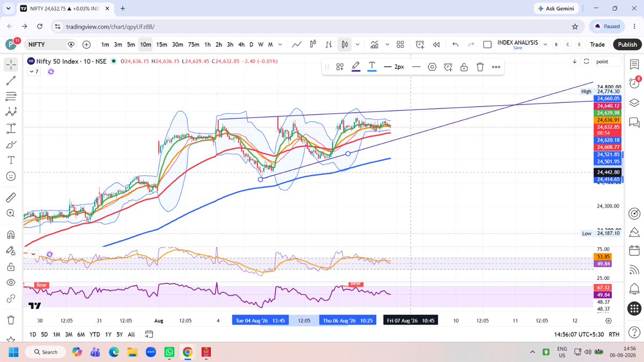Open WhatsApp from the Windows taskbar
This screenshot has height=362, width=644.
(x=169, y=352)
